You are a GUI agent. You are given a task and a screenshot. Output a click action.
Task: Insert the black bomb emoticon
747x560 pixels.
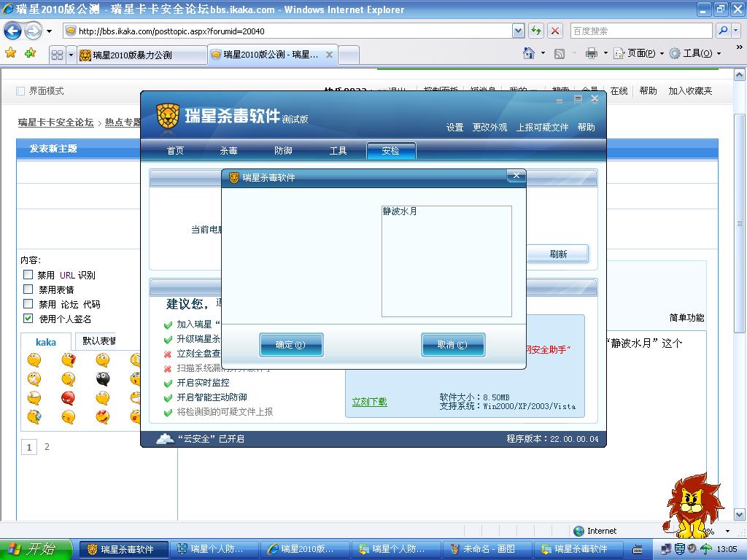[x=102, y=378]
